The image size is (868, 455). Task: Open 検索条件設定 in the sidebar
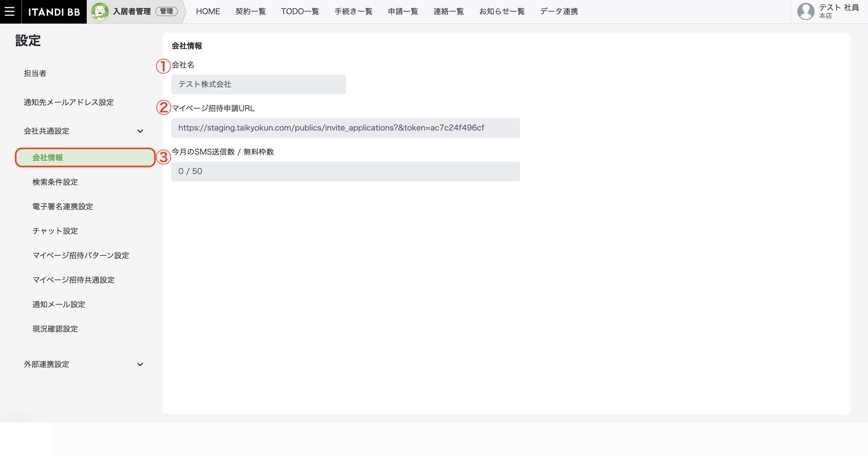55,182
